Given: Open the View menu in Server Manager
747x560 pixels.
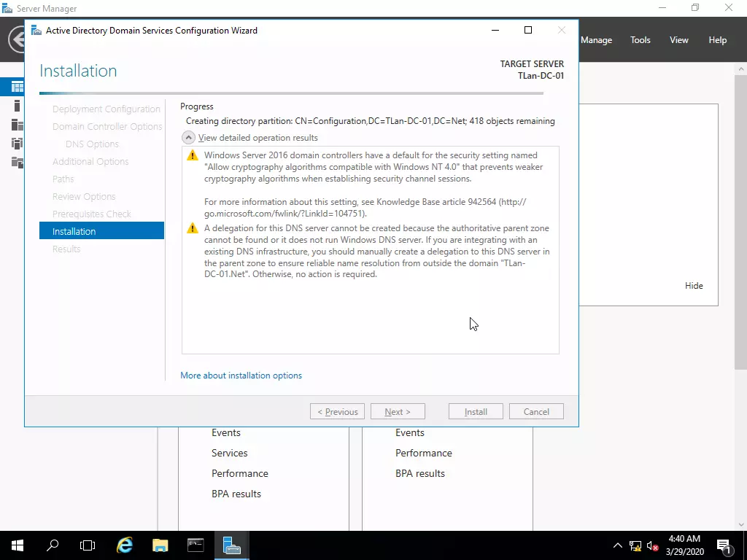Looking at the screenshot, I should pos(679,40).
